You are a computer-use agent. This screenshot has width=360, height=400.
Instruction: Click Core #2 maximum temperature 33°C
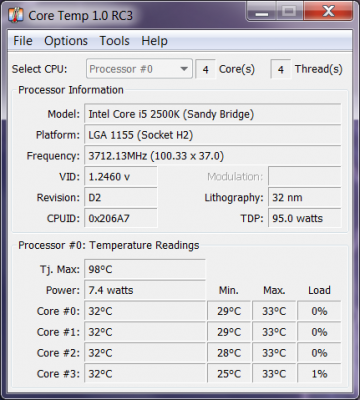click(274, 353)
